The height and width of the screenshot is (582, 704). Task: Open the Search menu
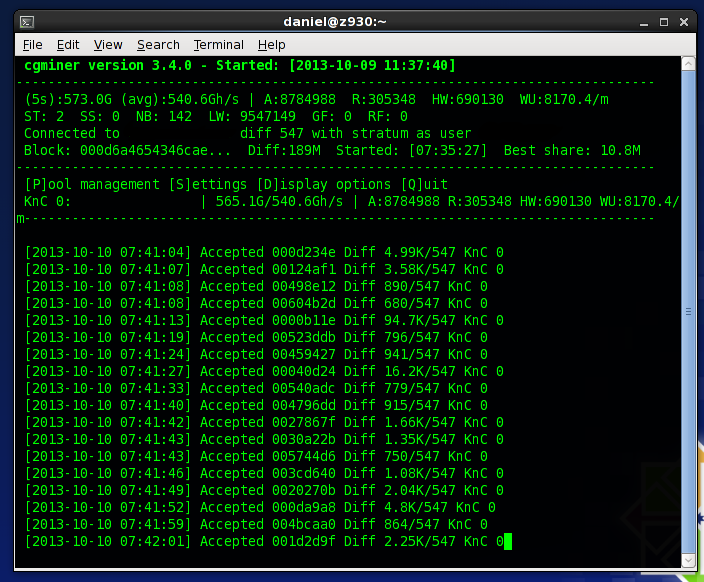pos(158,45)
